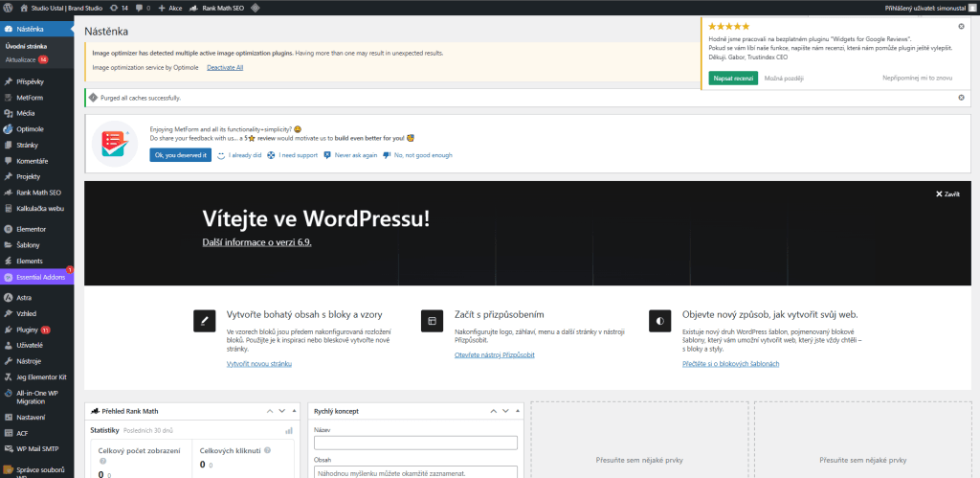Move the Rychlý koncept widget down
This screenshot has width=980, height=478.
click(x=505, y=411)
